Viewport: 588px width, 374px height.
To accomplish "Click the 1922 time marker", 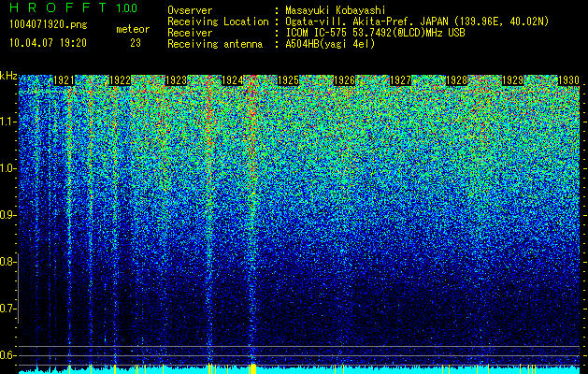I will (x=120, y=80).
